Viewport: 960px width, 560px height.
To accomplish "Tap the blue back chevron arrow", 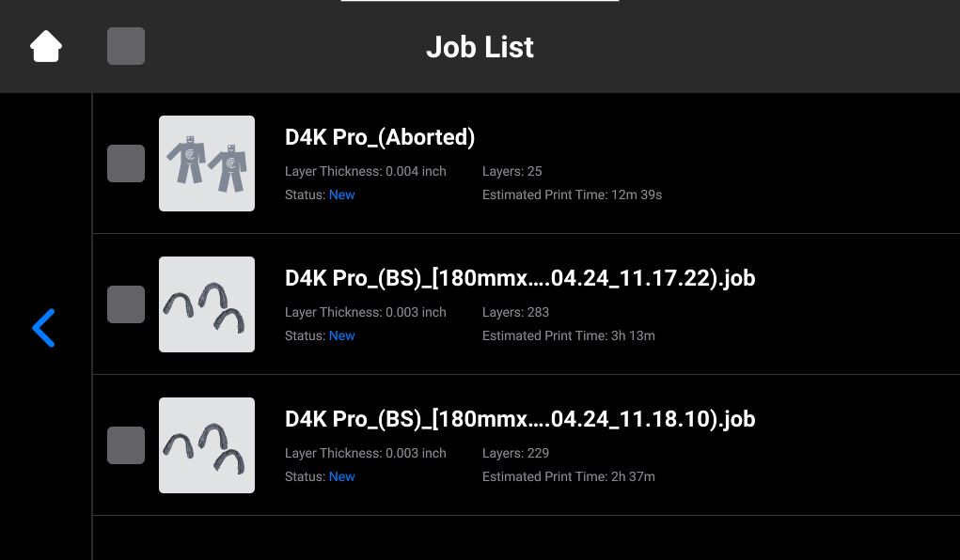I will tap(43, 328).
